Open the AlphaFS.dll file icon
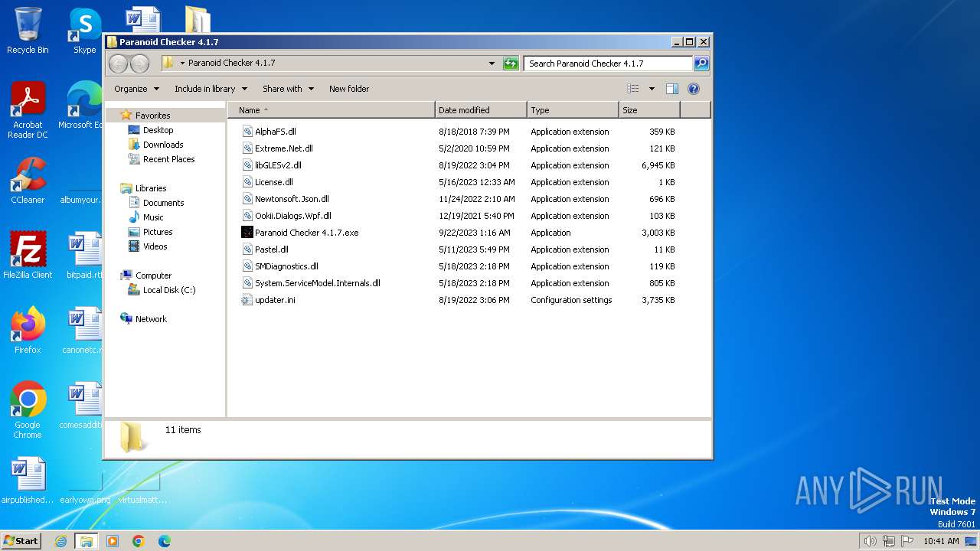Image resolution: width=980 pixels, height=551 pixels. tap(247, 132)
